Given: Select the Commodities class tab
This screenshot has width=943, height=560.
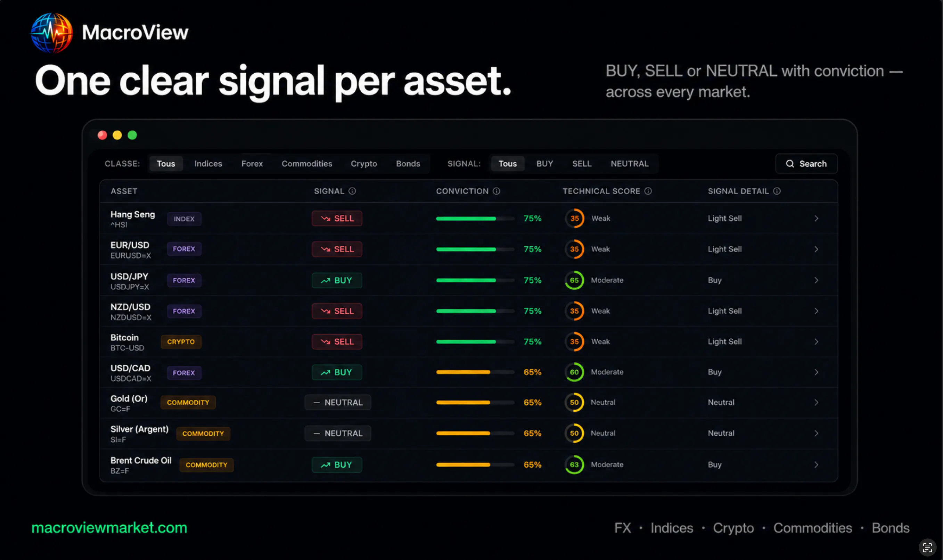Looking at the screenshot, I should [x=307, y=164].
